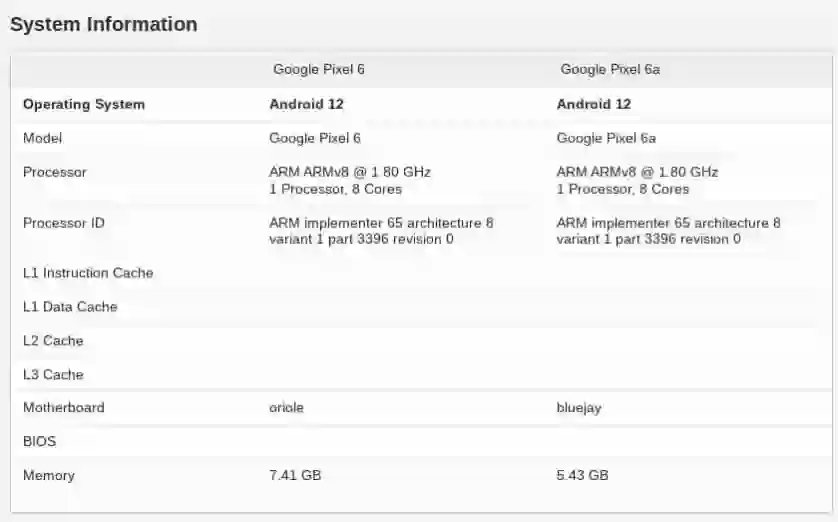This screenshot has width=838, height=522.
Task: Select the Google Pixel 6 column header
Action: click(x=319, y=69)
